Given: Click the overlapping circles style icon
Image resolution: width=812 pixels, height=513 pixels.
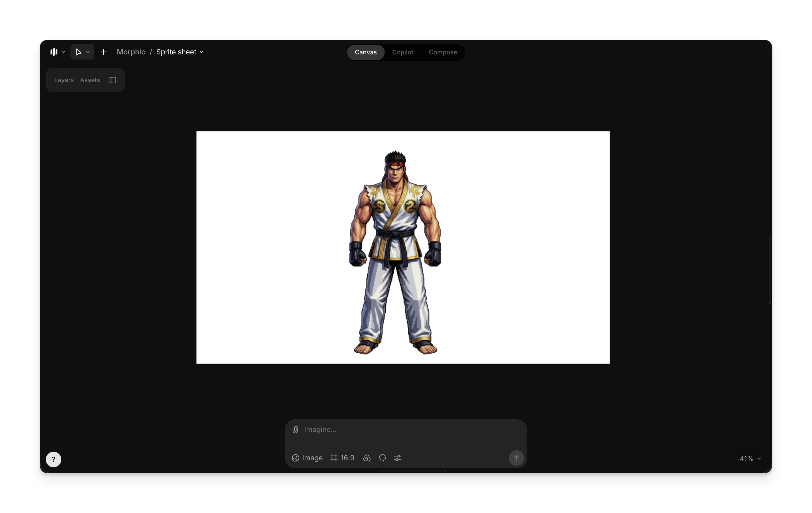Looking at the screenshot, I should click(367, 458).
